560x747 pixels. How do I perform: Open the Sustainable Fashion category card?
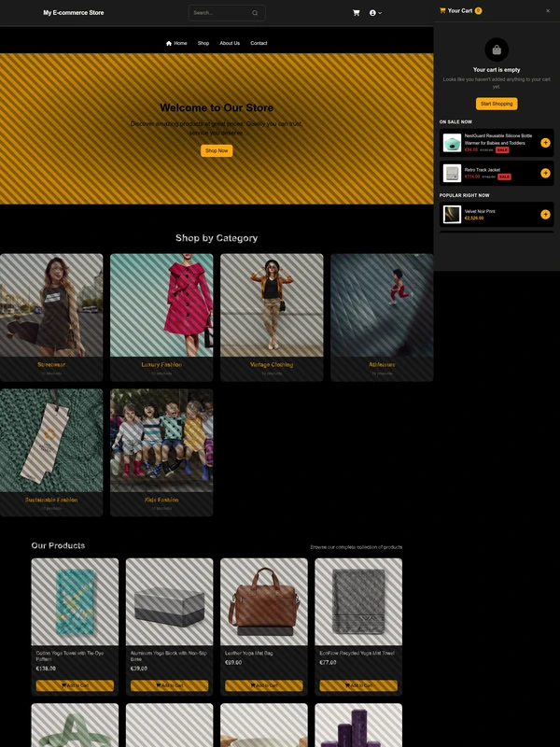[51, 453]
